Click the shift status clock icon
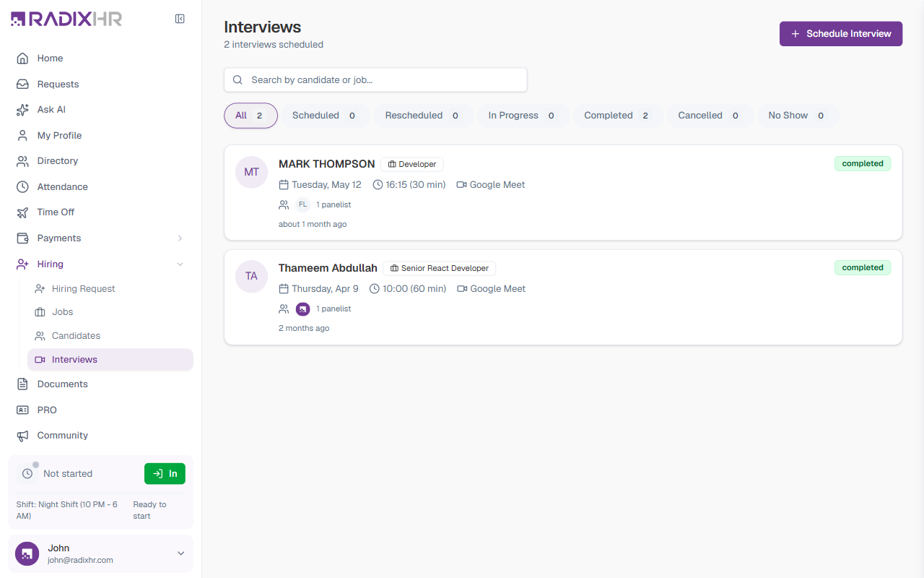 [x=27, y=474]
